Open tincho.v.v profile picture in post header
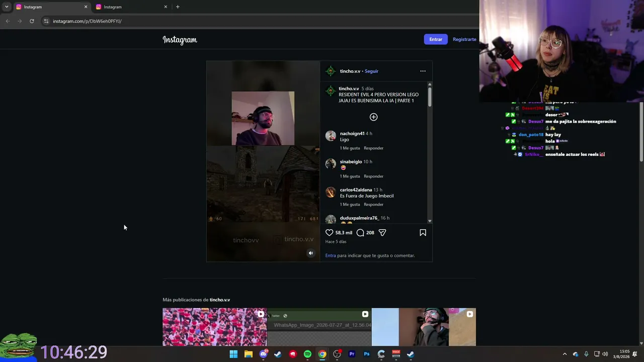This screenshot has width=644, height=362. pyautogui.click(x=331, y=71)
